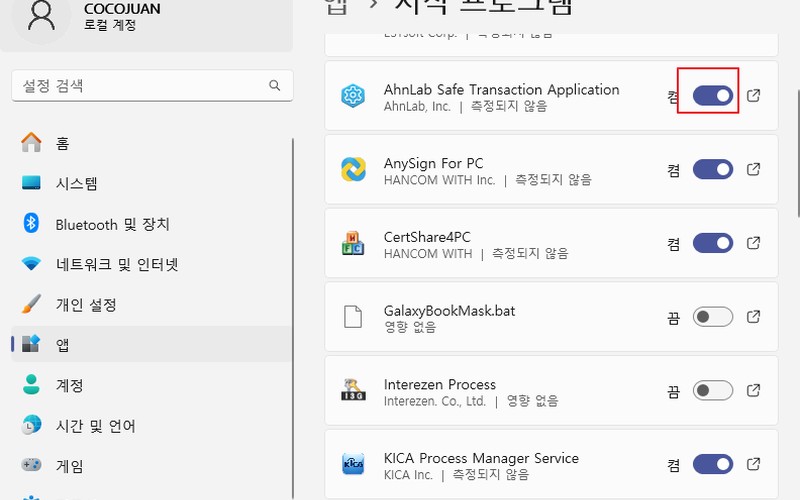The image size is (800, 500).
Task: Click AnySign For PC app icon
Action: pyautogui.click(x=353, y=169)
